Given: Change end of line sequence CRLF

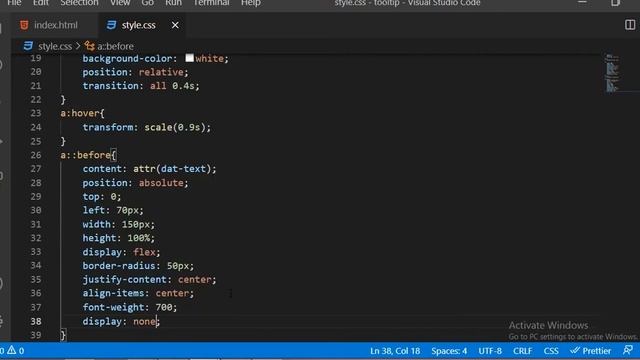Looking at the screenshot, I should pos(522,351).
